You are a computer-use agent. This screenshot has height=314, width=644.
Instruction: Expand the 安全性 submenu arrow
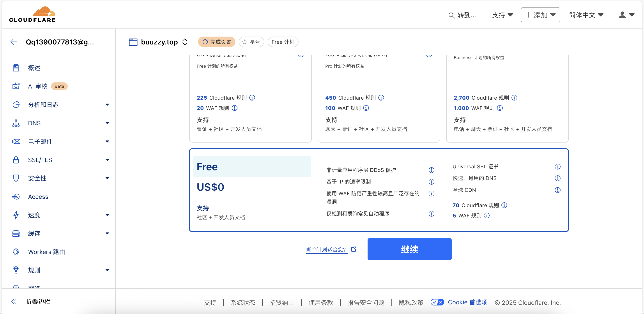107,178
